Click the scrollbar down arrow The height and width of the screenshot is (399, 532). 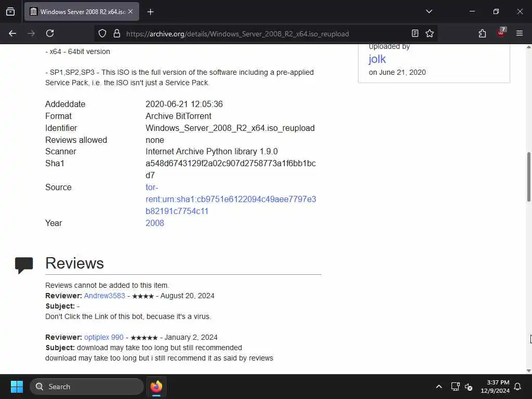pos(528,370)
